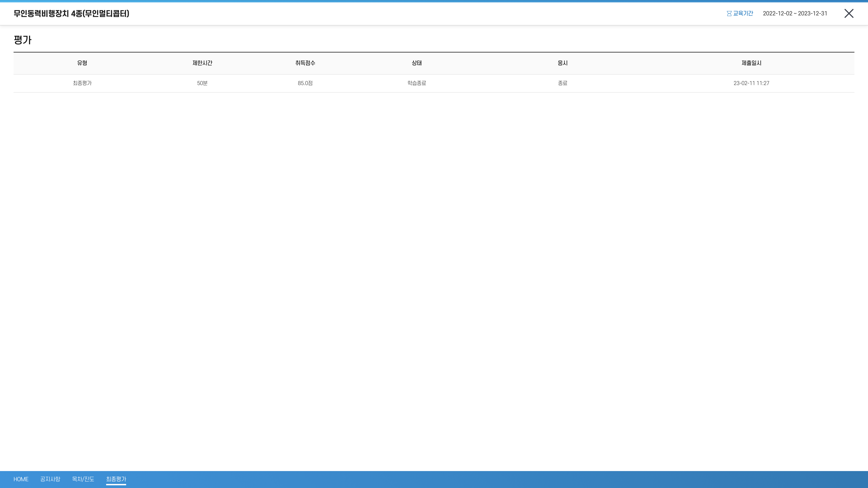Click the 제출일시 column header
This screenshot has height=488, width=868.
tap(751, 63)
